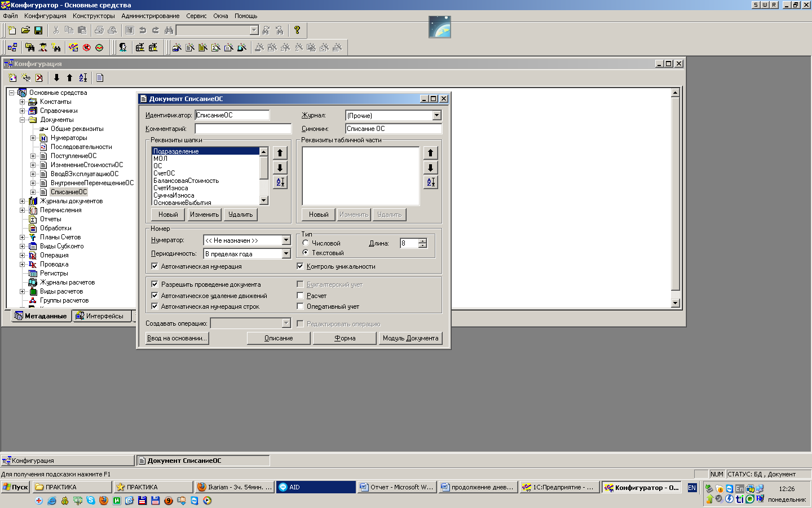Open the Периодичность dropdown

pos(286,254)
